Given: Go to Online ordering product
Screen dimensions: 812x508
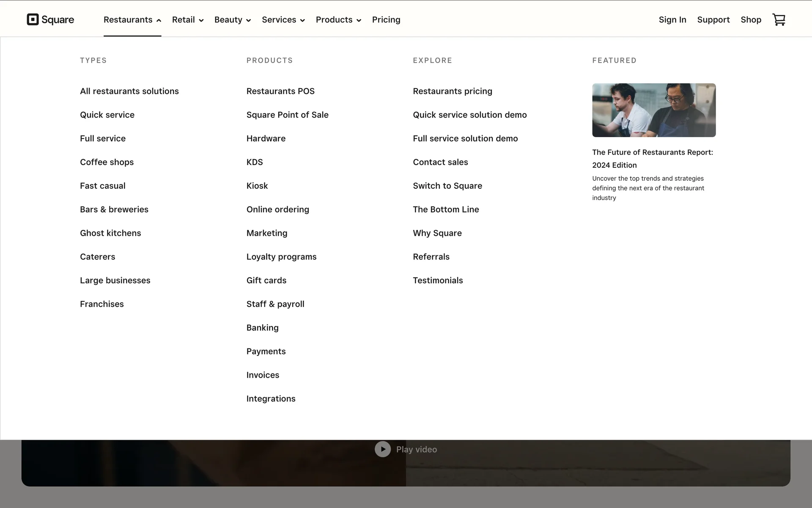Looking at the screenshot, I should pyautogui.click(x=277, y=210).
